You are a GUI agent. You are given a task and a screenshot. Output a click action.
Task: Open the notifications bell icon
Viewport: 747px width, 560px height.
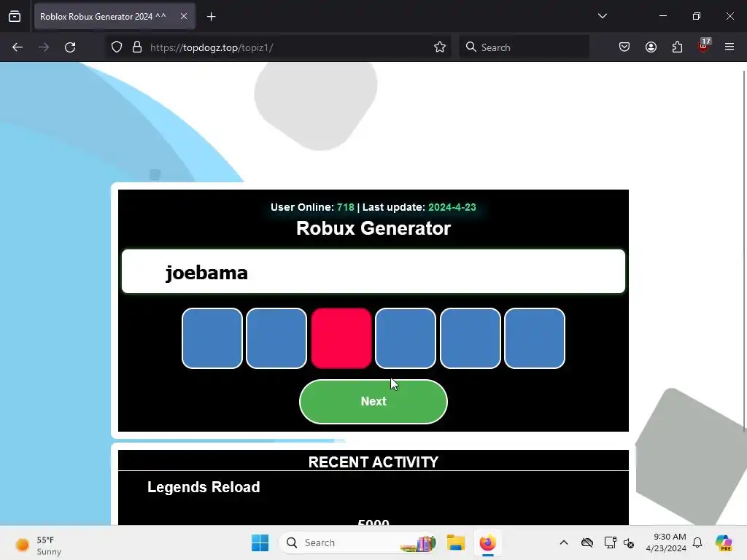tap(697, 542)
